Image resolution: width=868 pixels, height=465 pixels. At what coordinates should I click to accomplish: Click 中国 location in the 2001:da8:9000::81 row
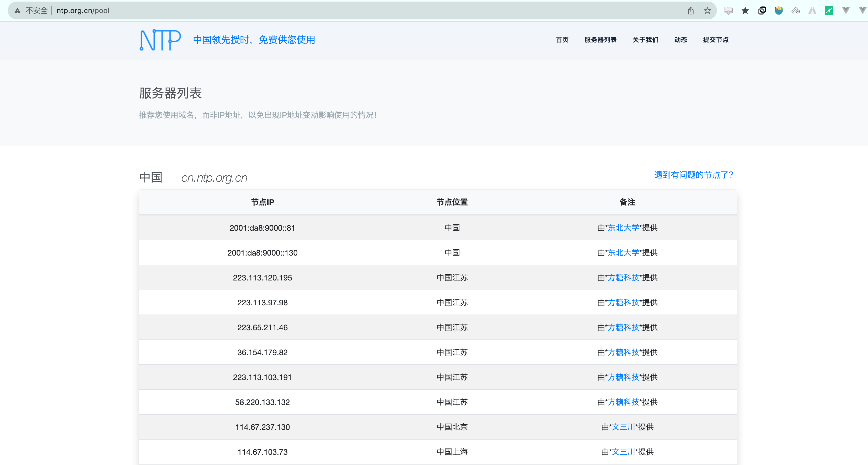(452, 228)
